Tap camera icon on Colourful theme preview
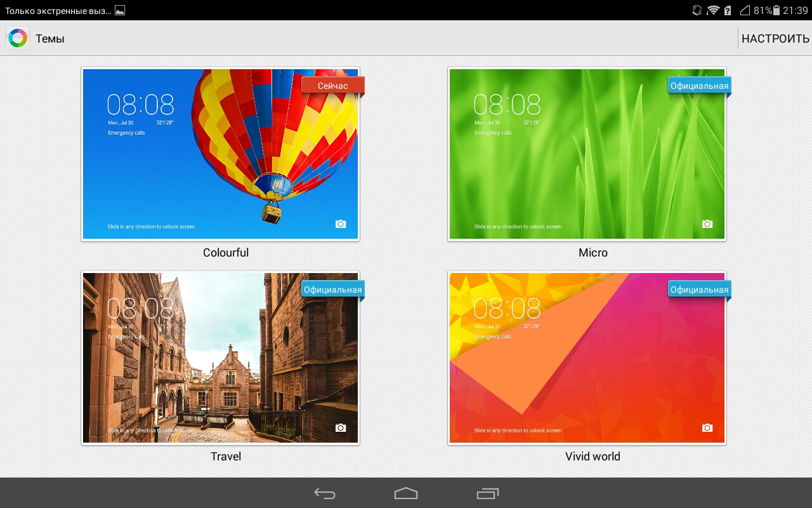 [341, 224]
